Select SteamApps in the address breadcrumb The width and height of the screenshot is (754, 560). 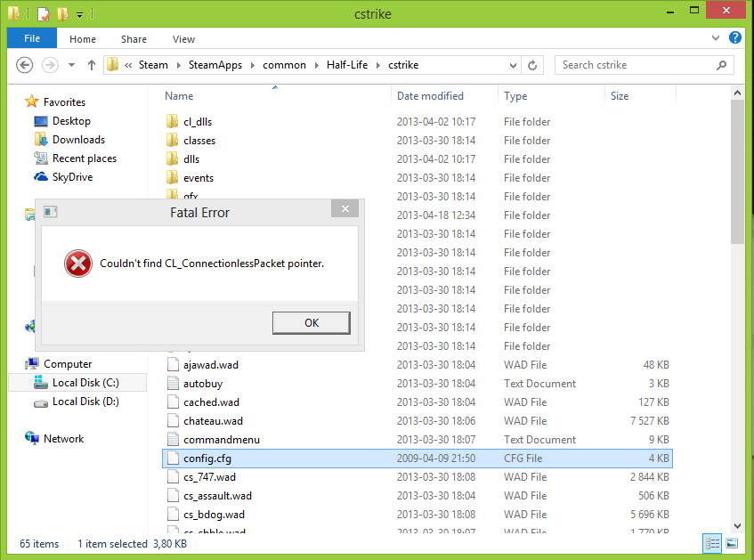(x=215, y=65)
